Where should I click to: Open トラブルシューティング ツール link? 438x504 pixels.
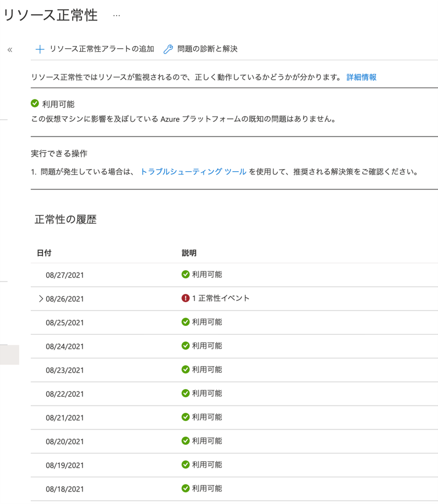click(x=193, y=172)
